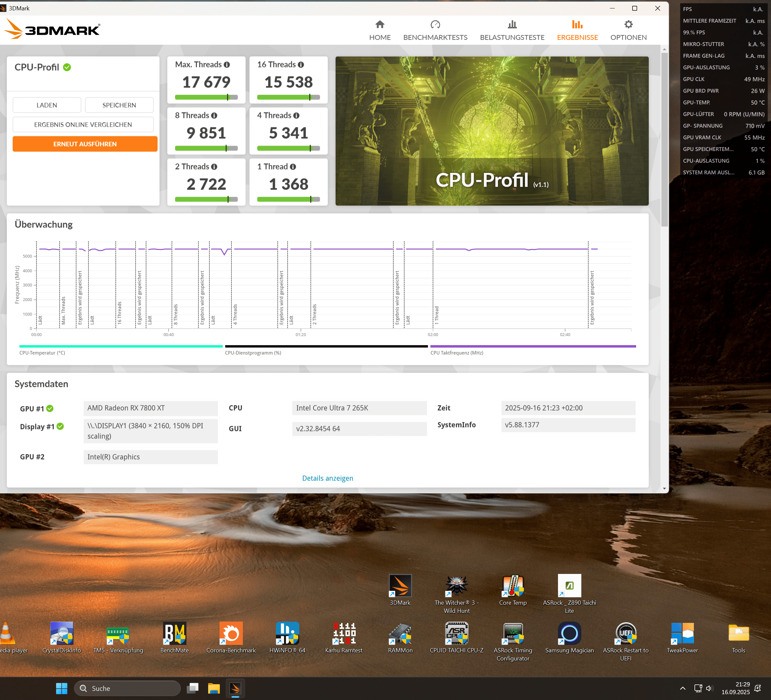Click Ergebnis Online Vergleichen button
This screenshot has height=700, width=771.
[83, 125]
